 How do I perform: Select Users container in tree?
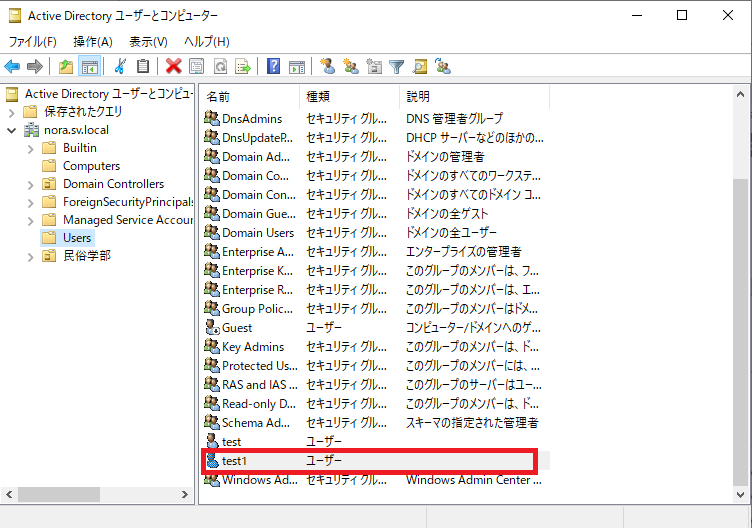click(77, 238)
